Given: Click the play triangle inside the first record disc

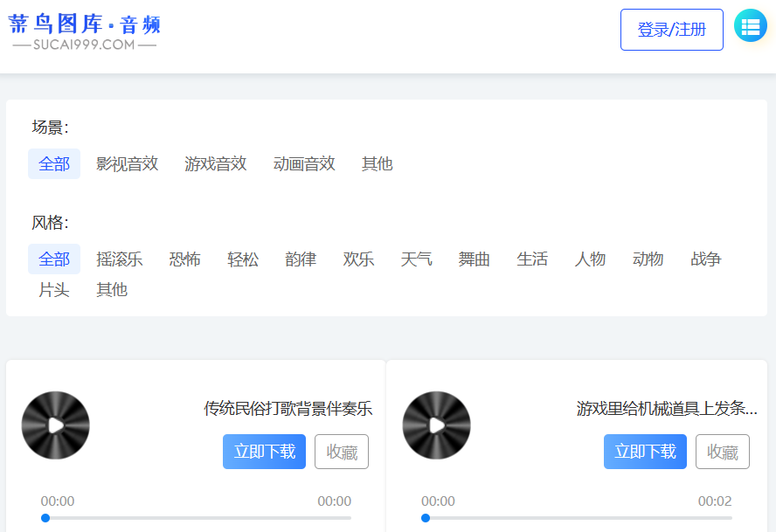Looking at the screenshot, I should click(x=58, y=425).
